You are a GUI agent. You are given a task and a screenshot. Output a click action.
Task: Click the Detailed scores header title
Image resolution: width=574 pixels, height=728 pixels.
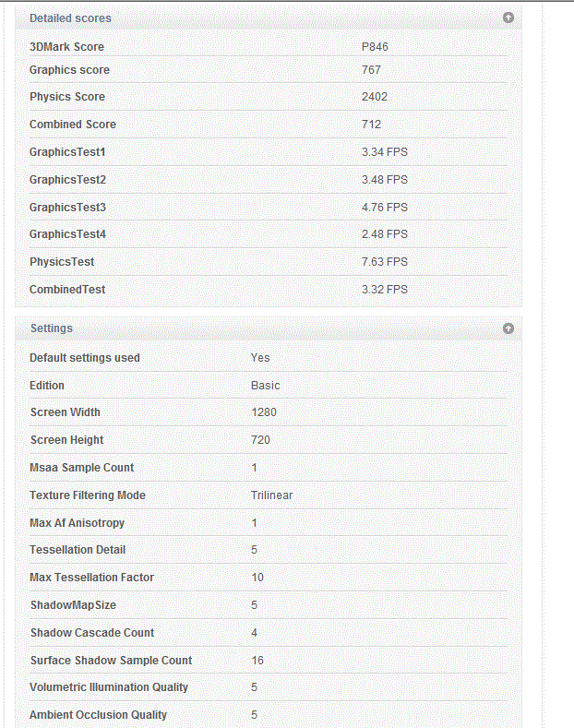pos(70,18)
